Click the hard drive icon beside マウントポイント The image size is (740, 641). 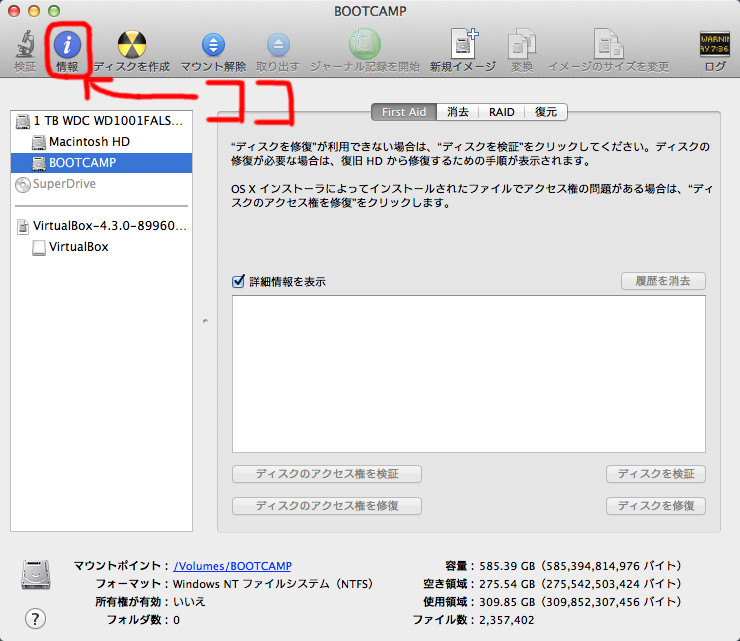[36, 574]
